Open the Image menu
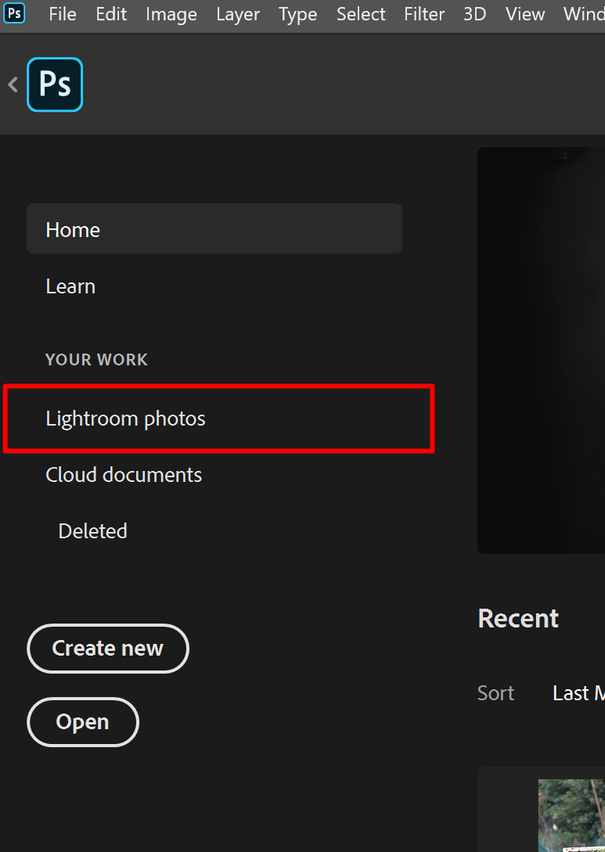This screenshot has height=852, width=605. 171,14
